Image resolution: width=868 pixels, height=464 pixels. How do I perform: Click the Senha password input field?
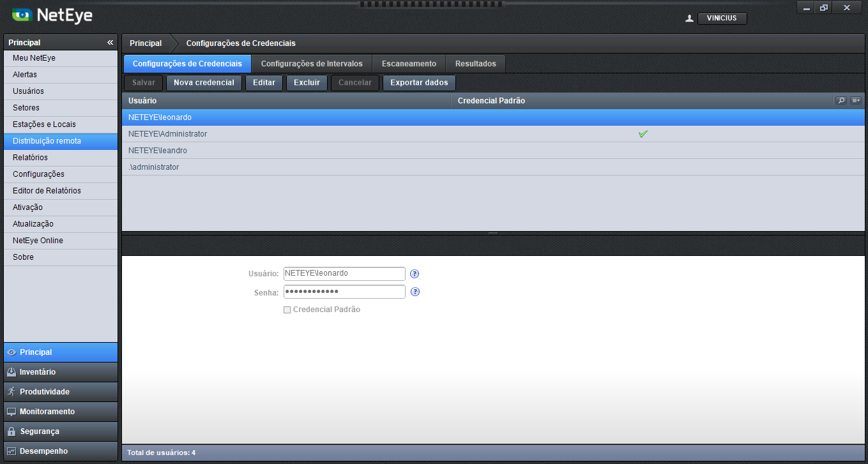click(x=344, y=292)
